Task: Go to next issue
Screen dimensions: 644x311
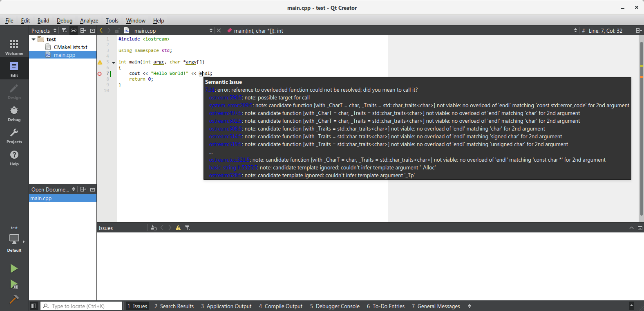Action: click(170, 228)
